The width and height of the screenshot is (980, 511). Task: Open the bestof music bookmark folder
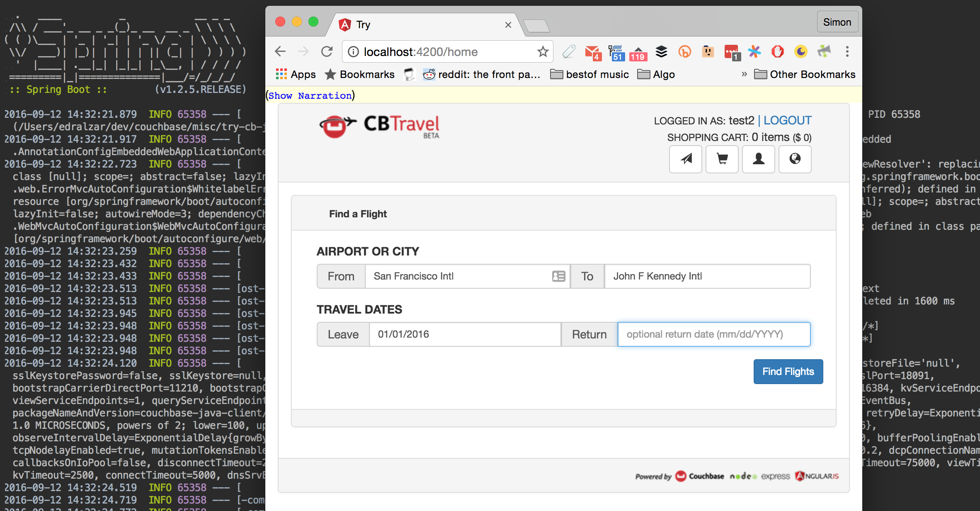pyautogui.click(x=589, y=74)
